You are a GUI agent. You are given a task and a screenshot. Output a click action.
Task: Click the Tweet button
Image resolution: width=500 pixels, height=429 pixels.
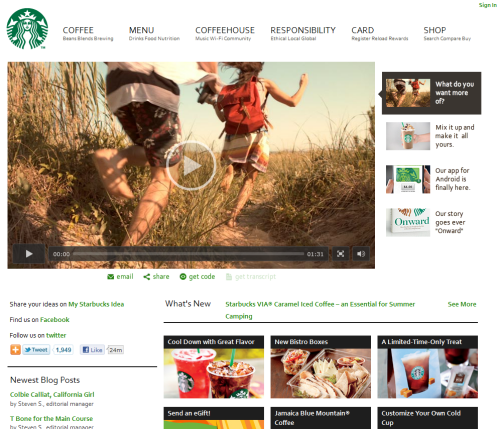(x=36, y=350)
